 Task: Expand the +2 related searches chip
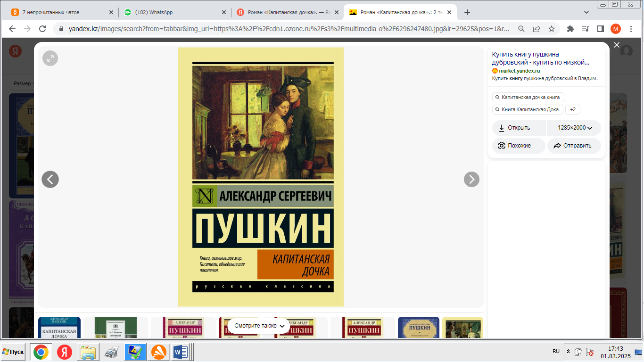pos(573,109)
